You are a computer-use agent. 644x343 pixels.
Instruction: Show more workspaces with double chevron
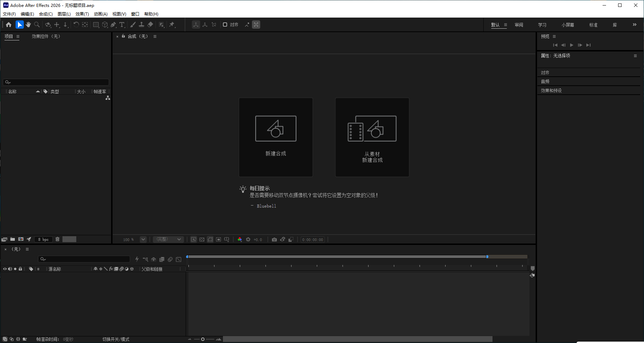click(x=634, y=25)
